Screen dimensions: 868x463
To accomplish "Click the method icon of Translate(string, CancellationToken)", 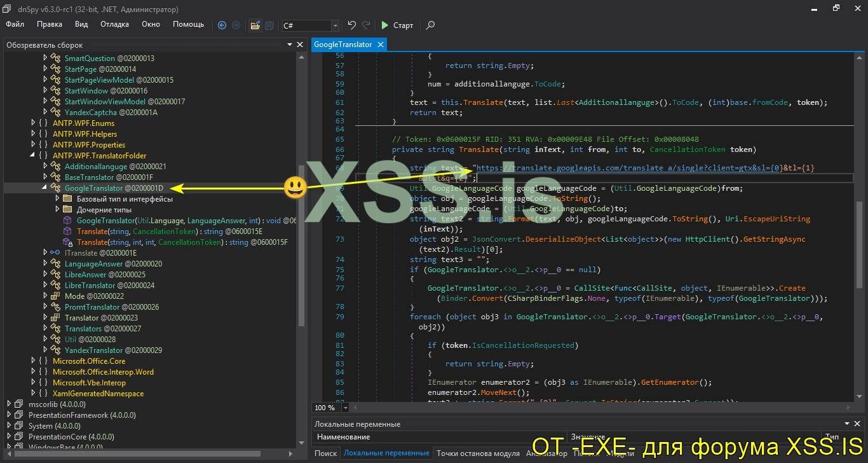I will pyautogui.click(x=67, y=231).
